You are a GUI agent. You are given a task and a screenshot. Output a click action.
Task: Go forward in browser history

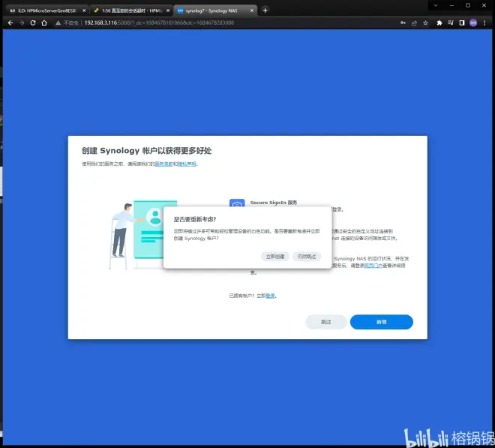tap(22, 23)
